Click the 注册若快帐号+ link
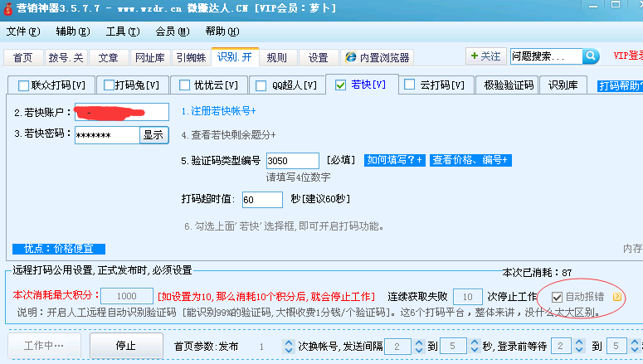The image size is (643, 364). [x=218, y=110]
